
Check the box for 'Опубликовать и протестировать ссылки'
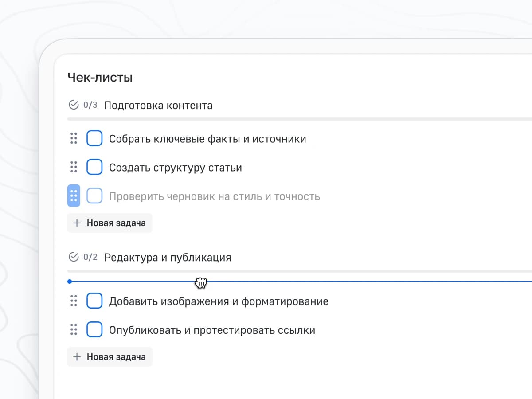94,329
